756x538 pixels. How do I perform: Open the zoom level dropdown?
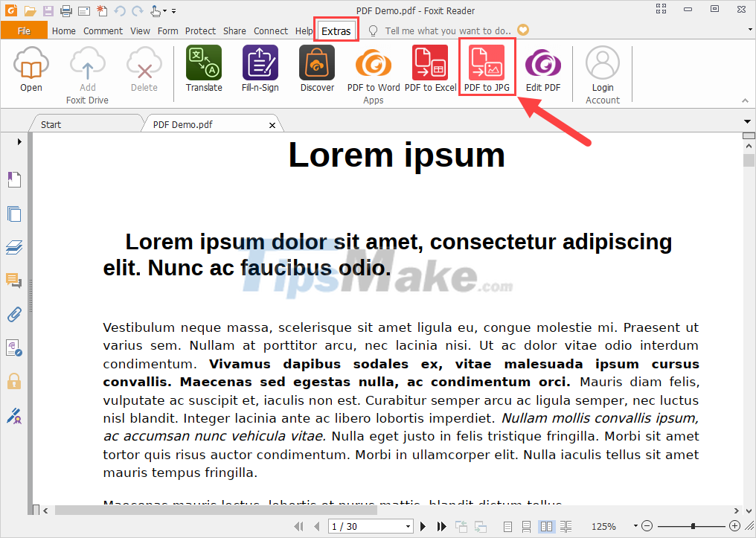636,526
